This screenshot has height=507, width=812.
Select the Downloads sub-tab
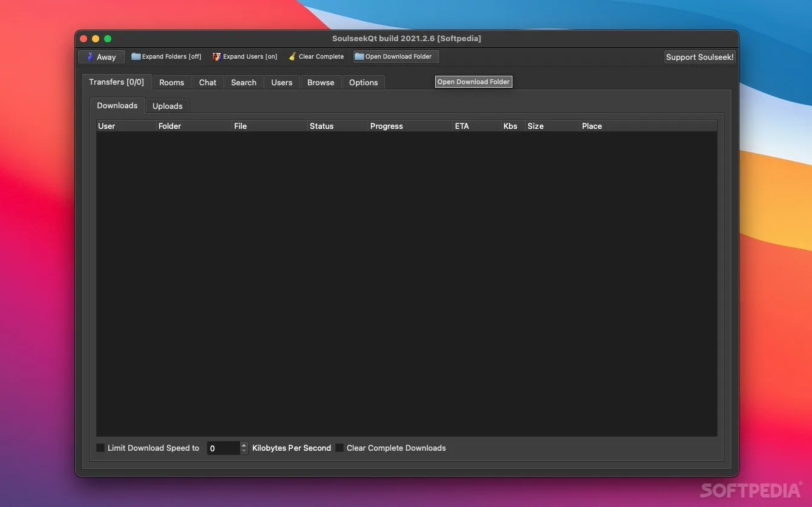coord(117,105)
